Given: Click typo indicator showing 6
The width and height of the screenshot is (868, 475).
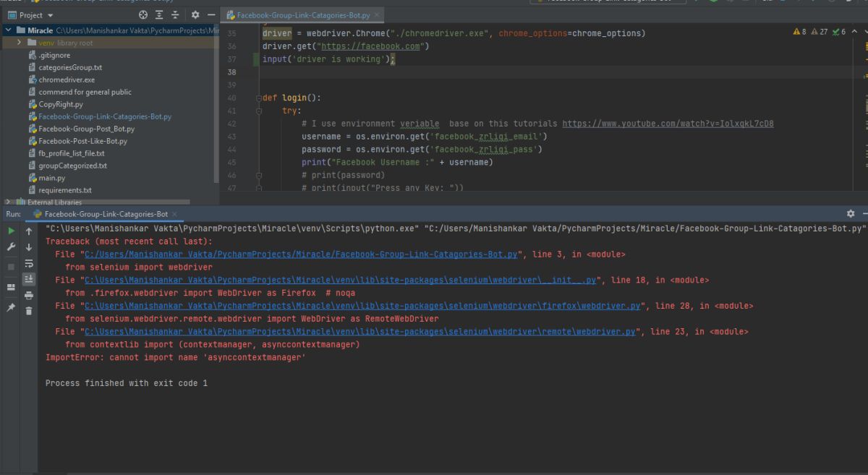Looking at the screenshot, I should (839, 32).
